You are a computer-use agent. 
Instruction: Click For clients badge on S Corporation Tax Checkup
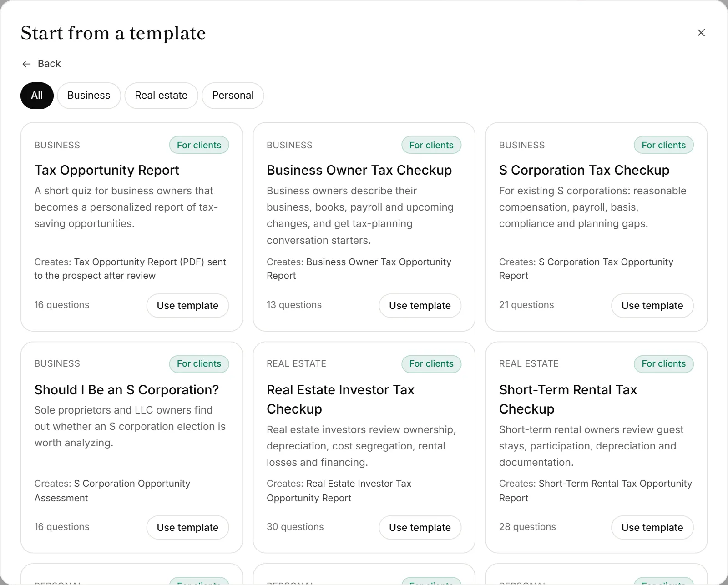click(663, 145)
